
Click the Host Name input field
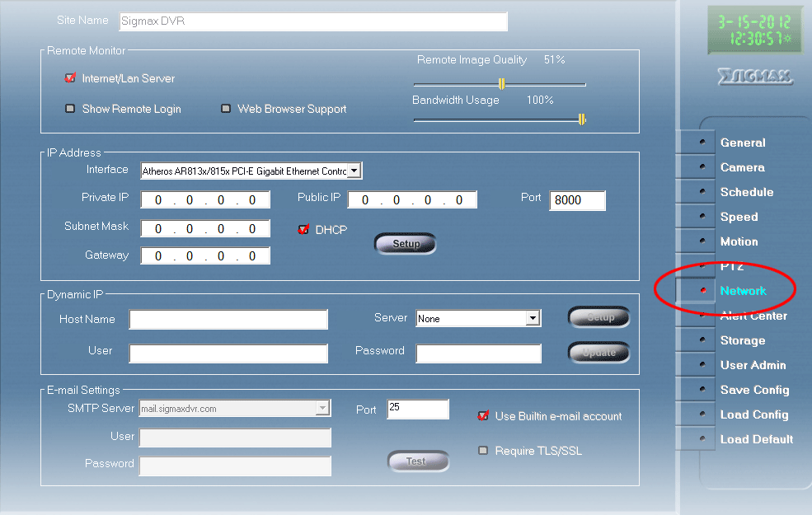point(228,320)
